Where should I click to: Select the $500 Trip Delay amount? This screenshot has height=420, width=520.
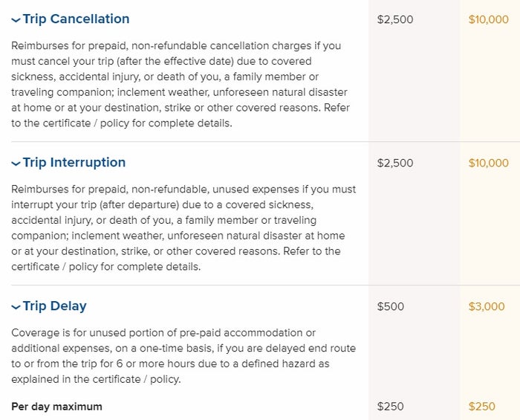(390, 306)
